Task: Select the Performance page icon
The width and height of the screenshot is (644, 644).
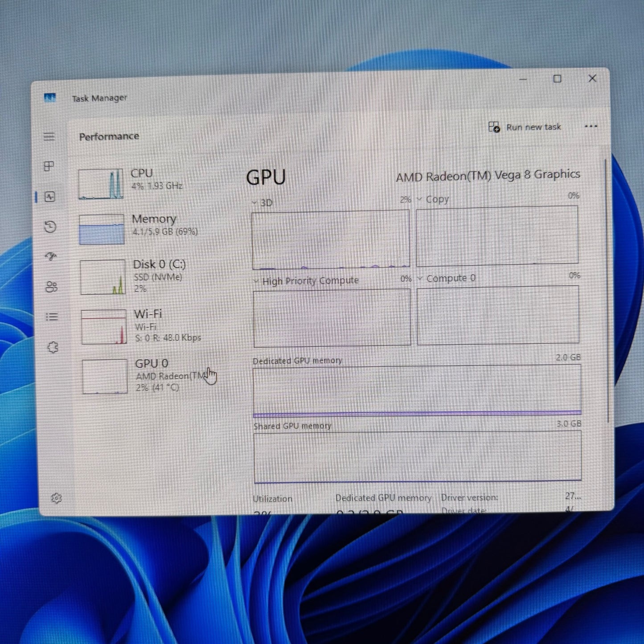Action: pyautogui.click(x=50, y=197)
